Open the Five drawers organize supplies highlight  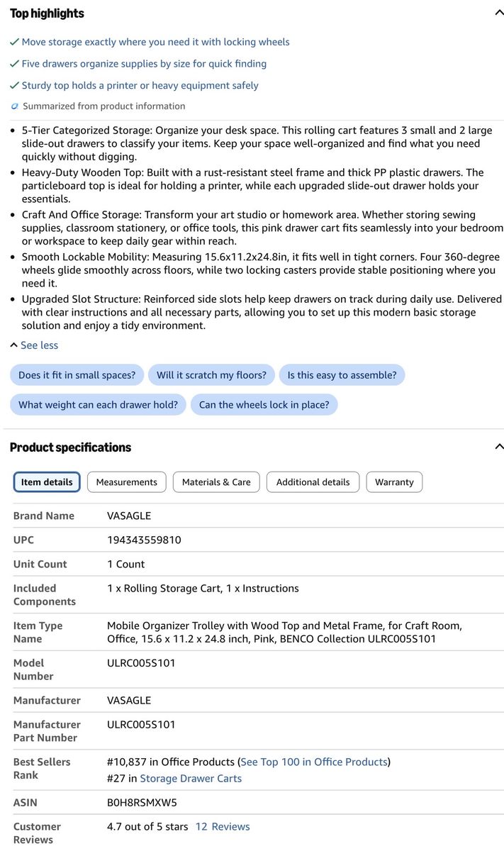click(144, 64)
